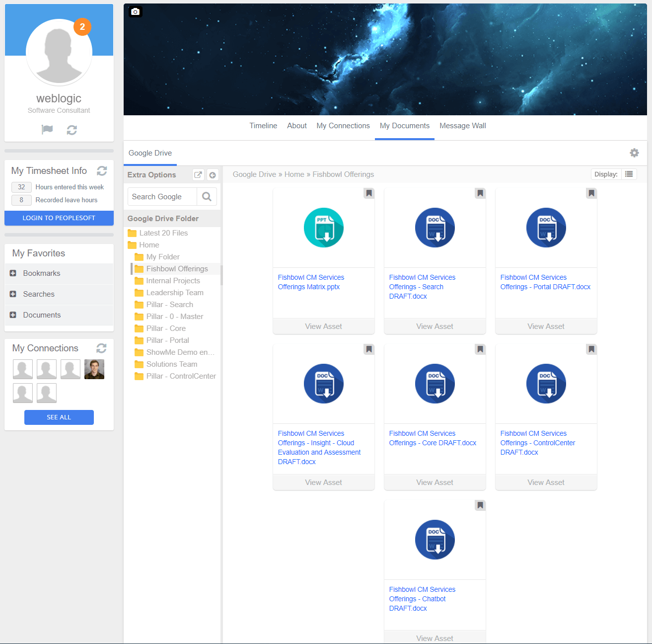652x644 pixels.
Task: Click Home in the breadcrumb path
Action: 294,174
